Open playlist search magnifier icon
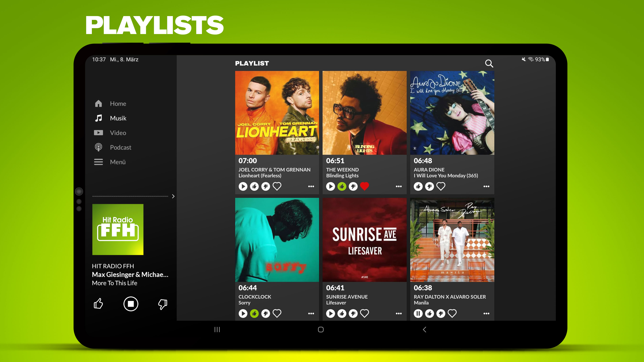 click(489, 63)
